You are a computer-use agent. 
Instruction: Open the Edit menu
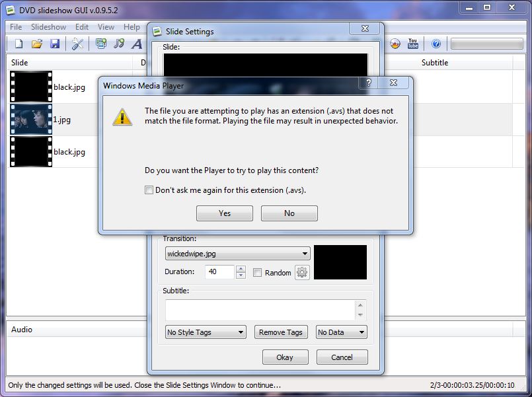[82, 27]
